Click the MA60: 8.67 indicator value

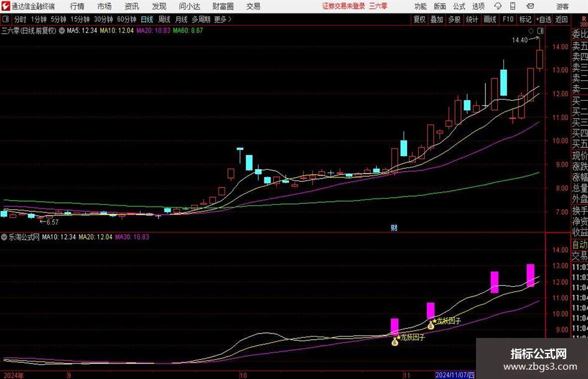[187, 30]
